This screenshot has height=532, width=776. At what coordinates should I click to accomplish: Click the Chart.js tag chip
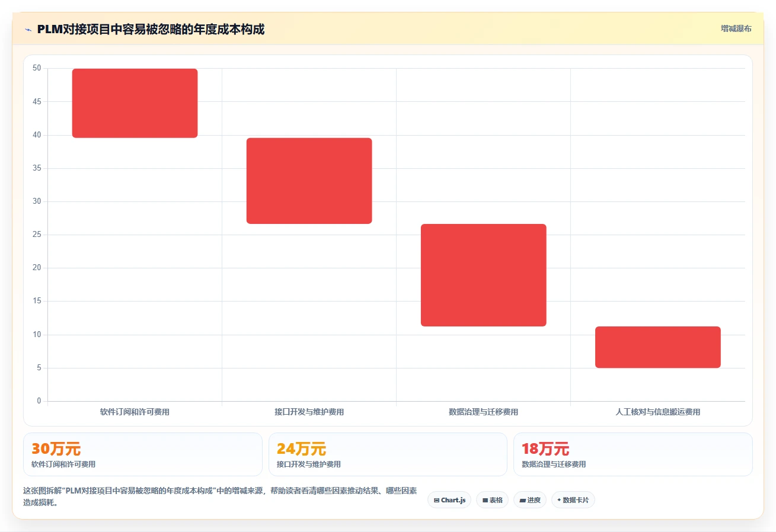[449, 500]
